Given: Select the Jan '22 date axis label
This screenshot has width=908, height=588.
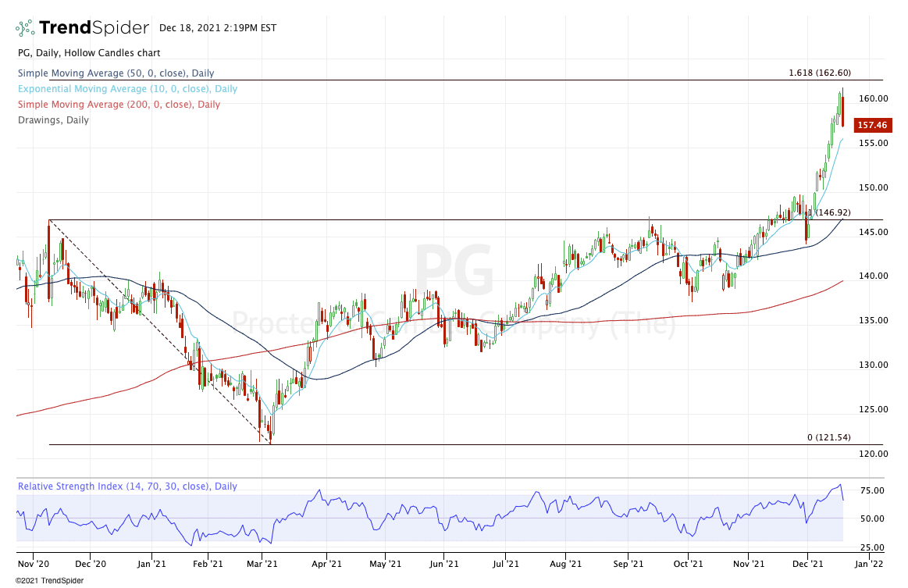Looking at the screenshot, I should click(x=867, y=562).
